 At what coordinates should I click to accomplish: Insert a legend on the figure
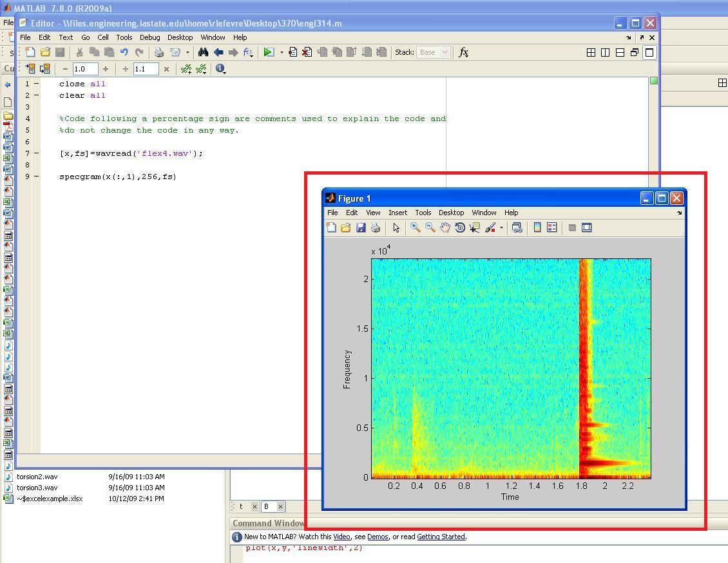[551, 227]
